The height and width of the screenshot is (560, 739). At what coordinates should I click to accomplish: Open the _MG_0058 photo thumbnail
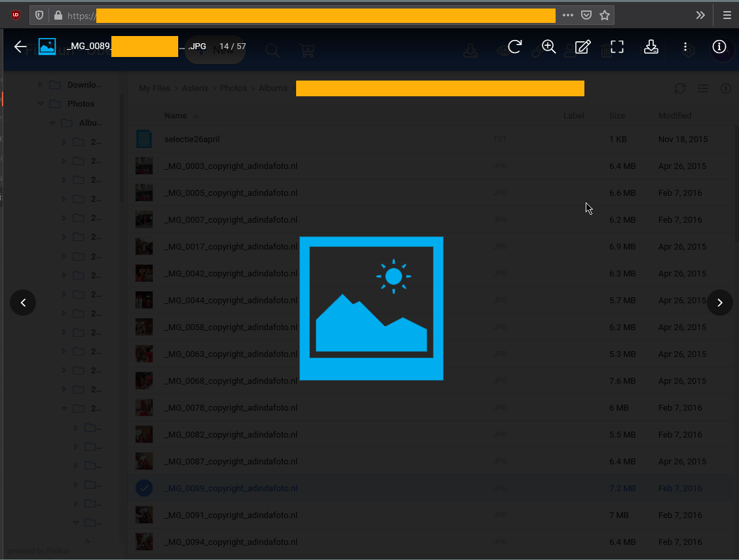point(143,327)
